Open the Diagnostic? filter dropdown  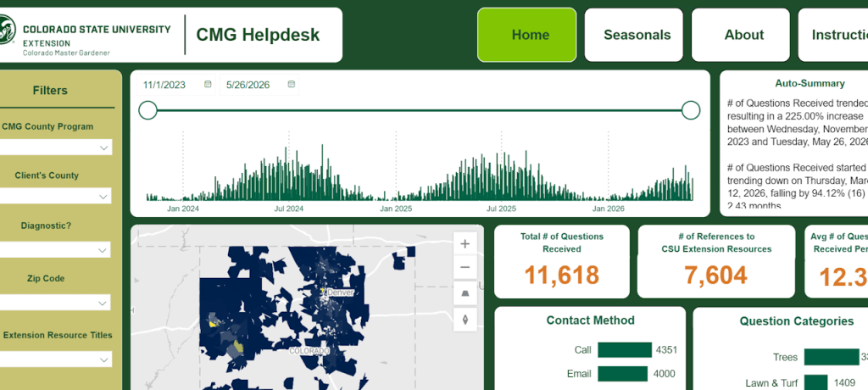55,250
